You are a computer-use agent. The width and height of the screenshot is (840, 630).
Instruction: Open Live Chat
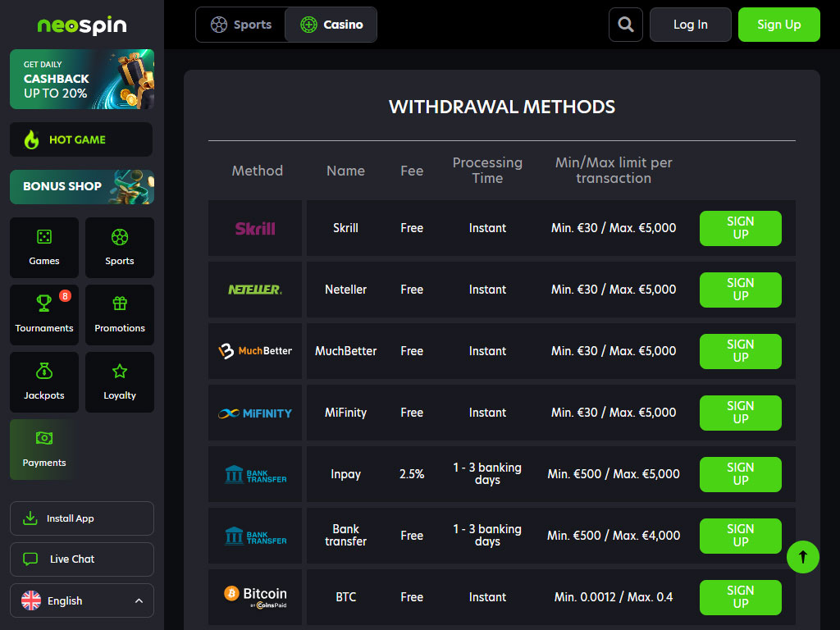82,559
